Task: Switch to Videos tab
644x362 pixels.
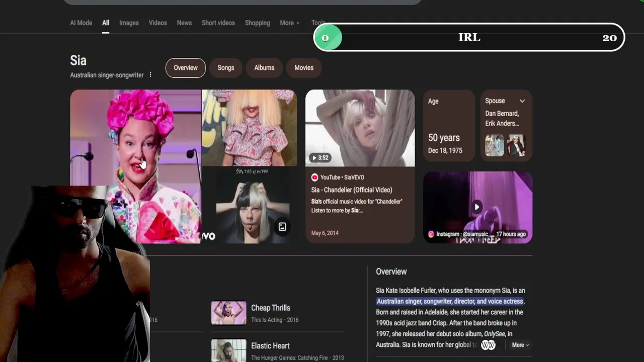Action: [x=158, y=23]
